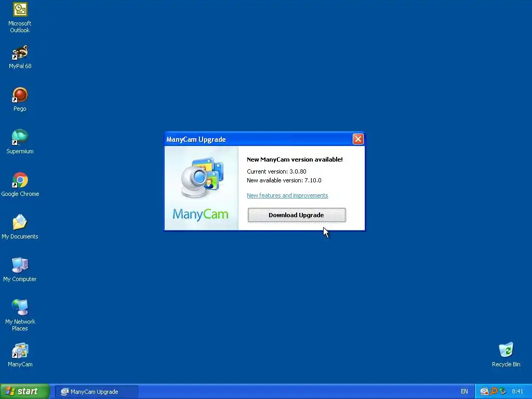Click the Safely Remove Hardware tray icon
This screenshot has height=399, width=532.
[x=502, y=392]
